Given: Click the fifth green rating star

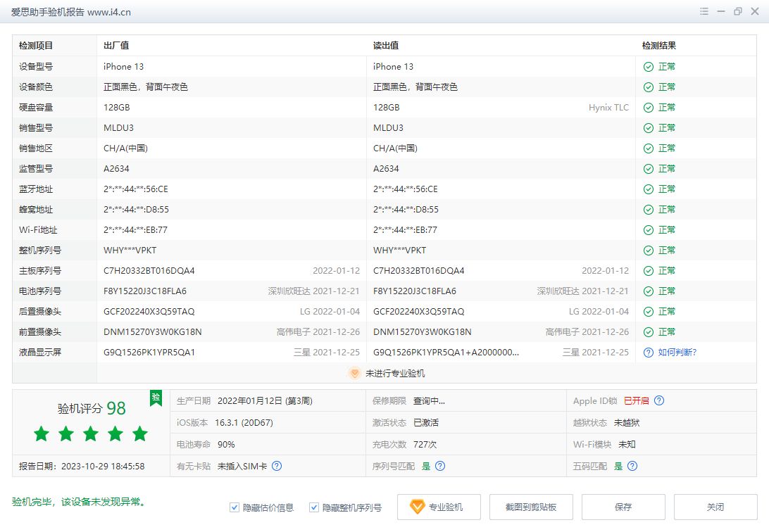Looking at the screenshot, I should pyautogui.click(x=140, y=435).
